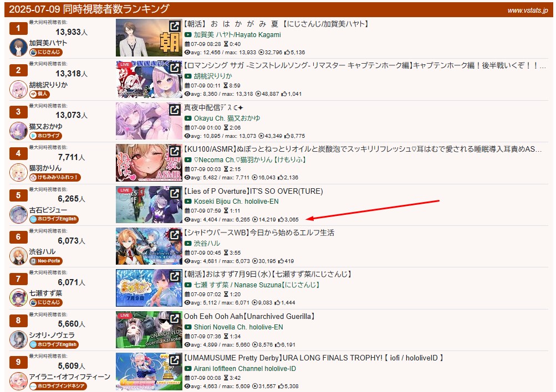This screenshot has width=556, height=392.
Task: Open にじさんじ group tag under 加賀美ハヤト
Action: (46, 52)
